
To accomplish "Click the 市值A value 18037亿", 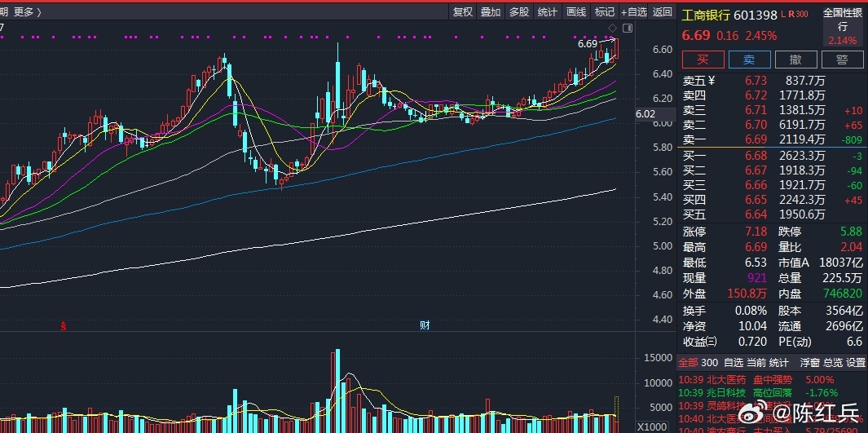I will (843, 263).
